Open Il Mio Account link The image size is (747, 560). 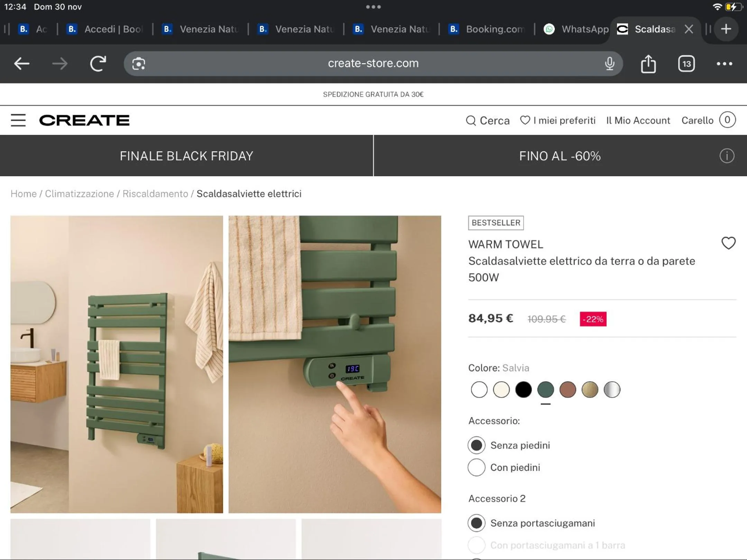638,120
